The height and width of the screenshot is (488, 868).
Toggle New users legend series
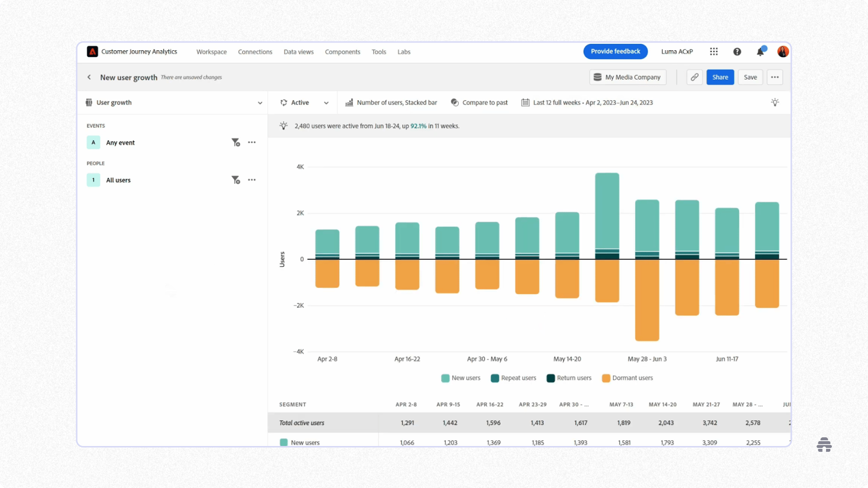[x=461, y=378]
